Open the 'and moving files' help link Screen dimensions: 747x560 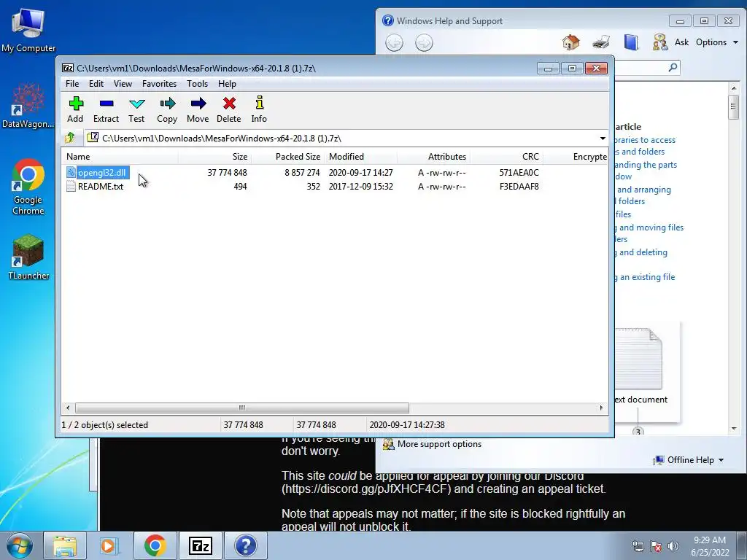(x=651, y=227)
